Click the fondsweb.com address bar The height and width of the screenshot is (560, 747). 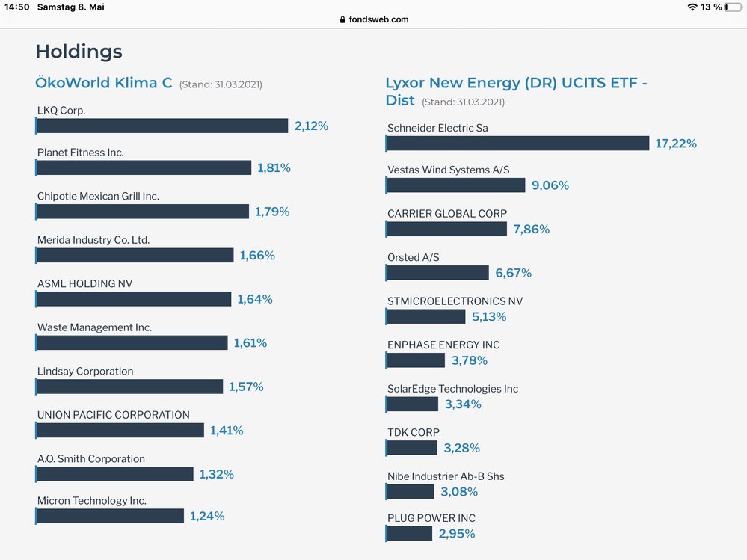coord(374,20)
